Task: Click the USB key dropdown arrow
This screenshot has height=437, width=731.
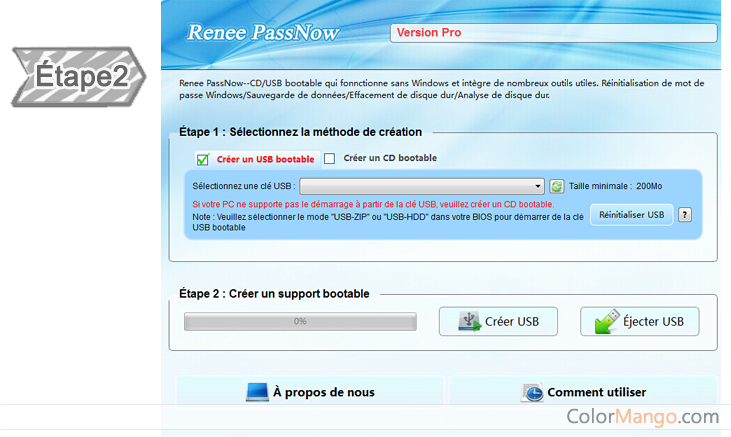Action: point(538,186)
